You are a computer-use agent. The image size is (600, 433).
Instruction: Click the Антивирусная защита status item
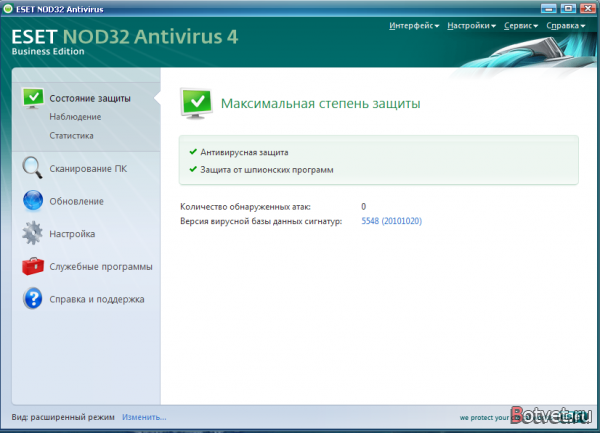pos(239,152)
